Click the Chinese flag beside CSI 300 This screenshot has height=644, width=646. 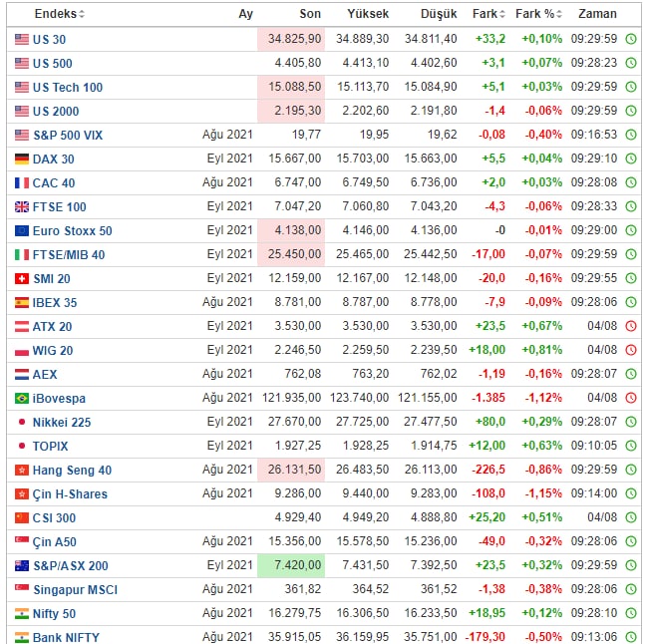(x=22, y=517)
